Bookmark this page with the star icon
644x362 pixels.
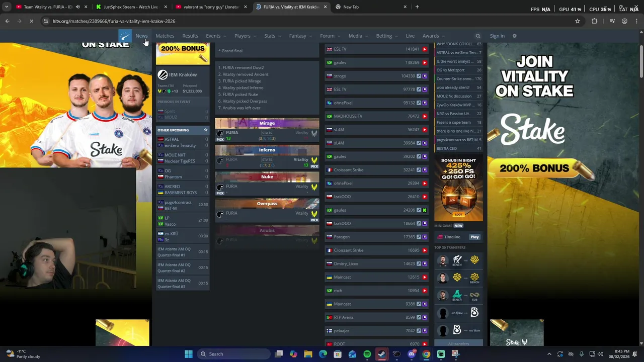click(578, 21)
